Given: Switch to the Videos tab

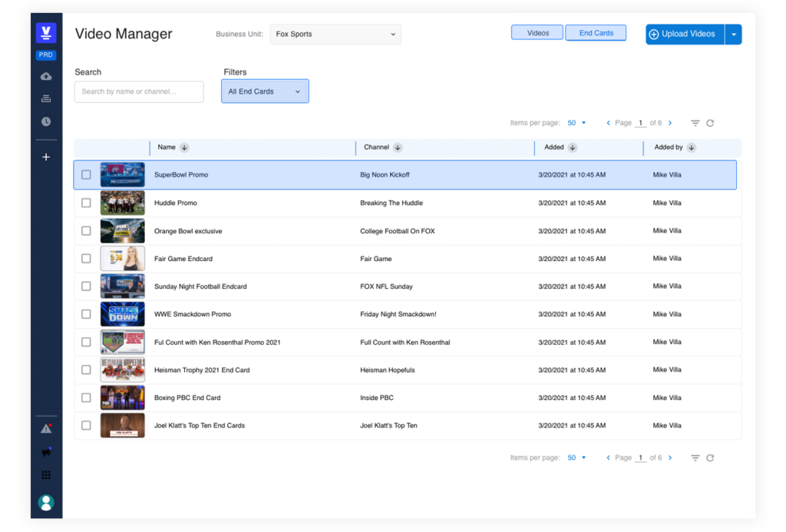Looking at the screenshot, I should click(537, 33).
